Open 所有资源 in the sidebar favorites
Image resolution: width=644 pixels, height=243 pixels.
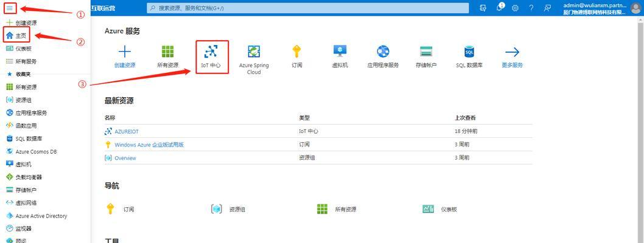point(21,87)
